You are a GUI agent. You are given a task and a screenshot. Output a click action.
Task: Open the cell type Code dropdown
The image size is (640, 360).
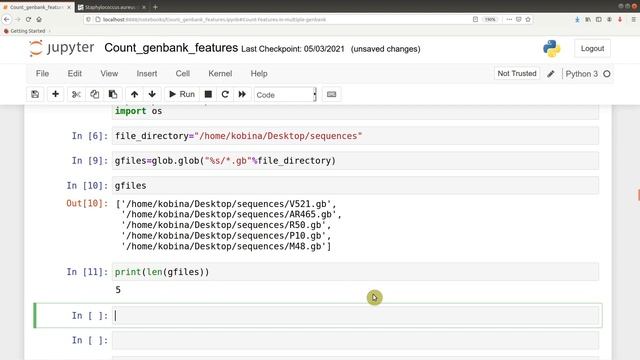[285, 95]
